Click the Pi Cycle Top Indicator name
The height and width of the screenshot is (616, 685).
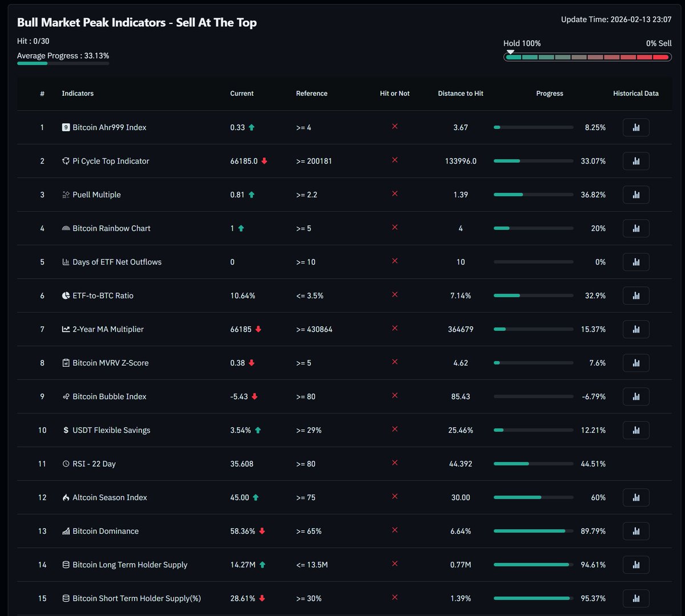point(111,161)
